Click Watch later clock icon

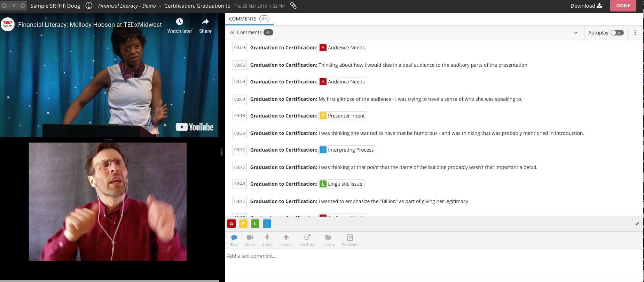click(x=180, y=22)
